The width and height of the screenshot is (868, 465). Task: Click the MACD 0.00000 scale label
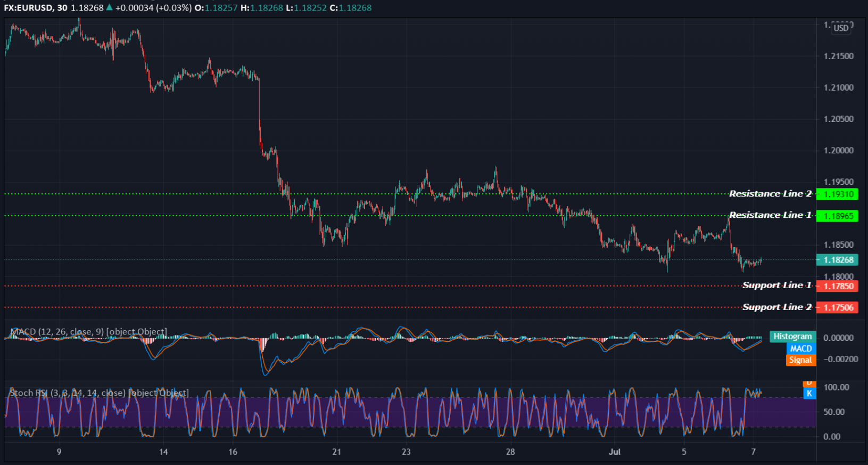point(839,338)
